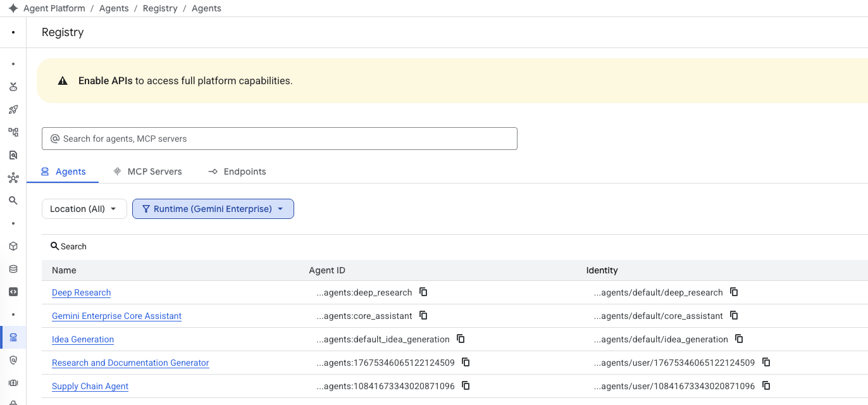This screenshot has width=868, height=405.
Task: Click the warning triangle in the Enable APIs banner
Action: click(63, 81)
